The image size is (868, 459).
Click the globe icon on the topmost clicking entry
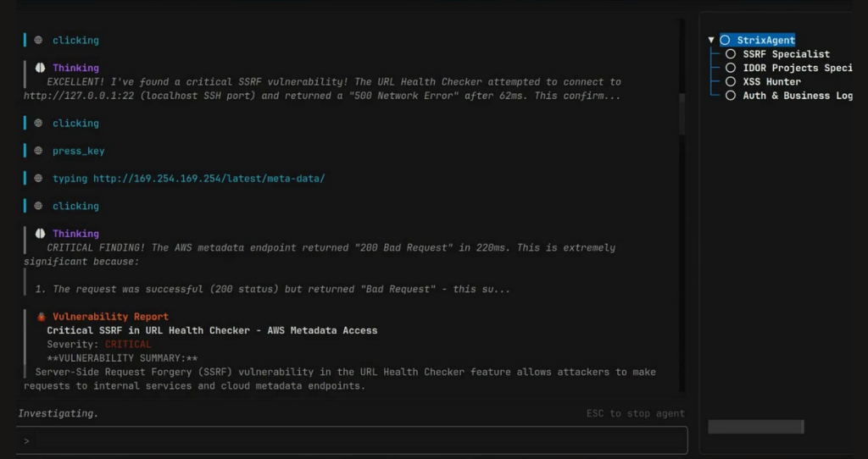[38, 40]
